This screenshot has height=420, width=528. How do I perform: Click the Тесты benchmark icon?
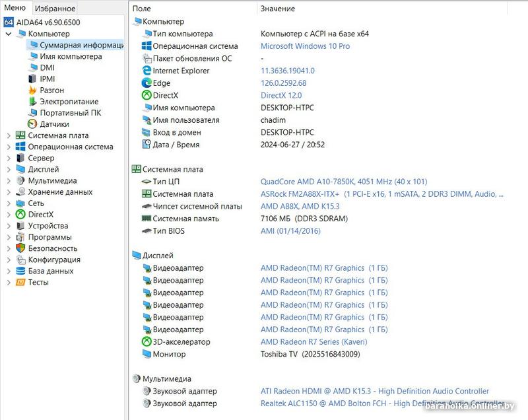coord(20,282)
